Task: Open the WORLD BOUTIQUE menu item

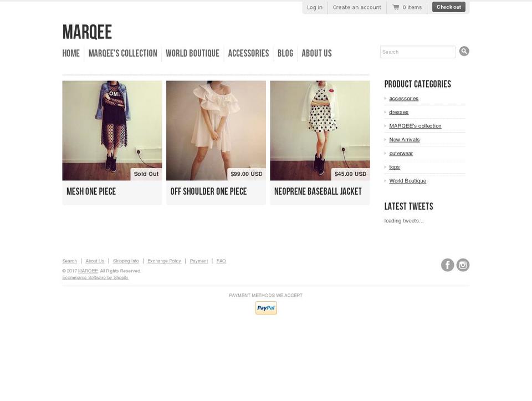Action: [x=192, y=53]
